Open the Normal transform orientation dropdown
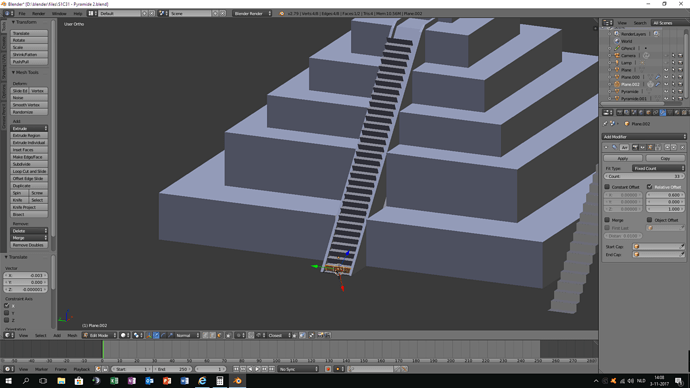Image resolution: width=690 pixels, height=388 pixels. [x=187, y=335]
